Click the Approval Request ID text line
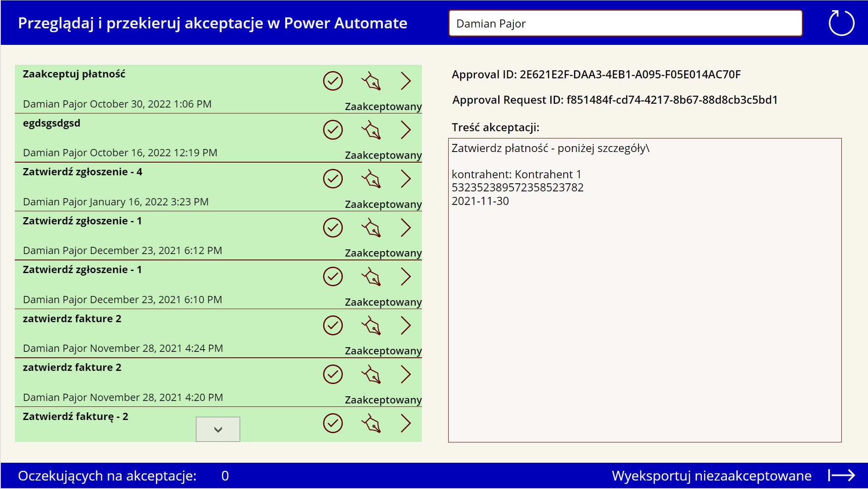 click(x=615, y=100)
